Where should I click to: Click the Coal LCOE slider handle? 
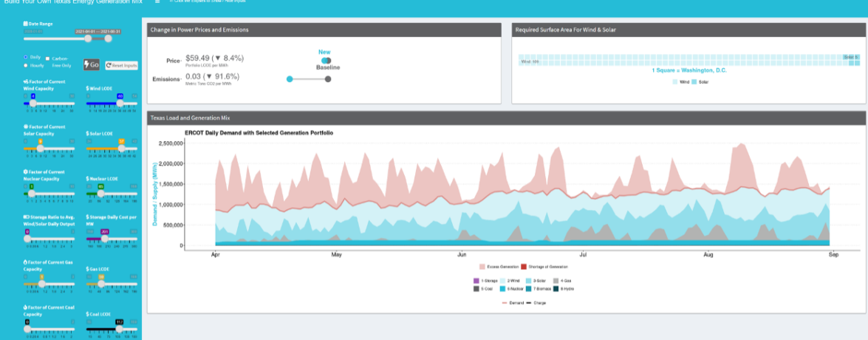(119, 330)
